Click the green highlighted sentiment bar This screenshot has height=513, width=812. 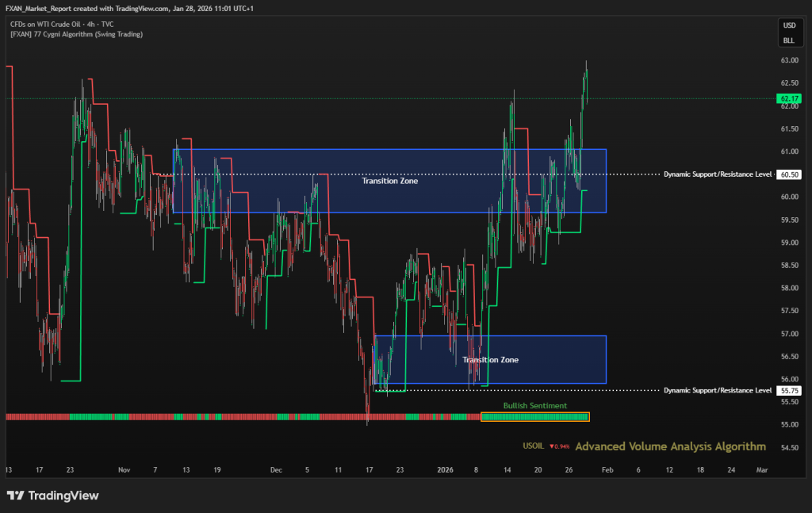tap(535, 416)
